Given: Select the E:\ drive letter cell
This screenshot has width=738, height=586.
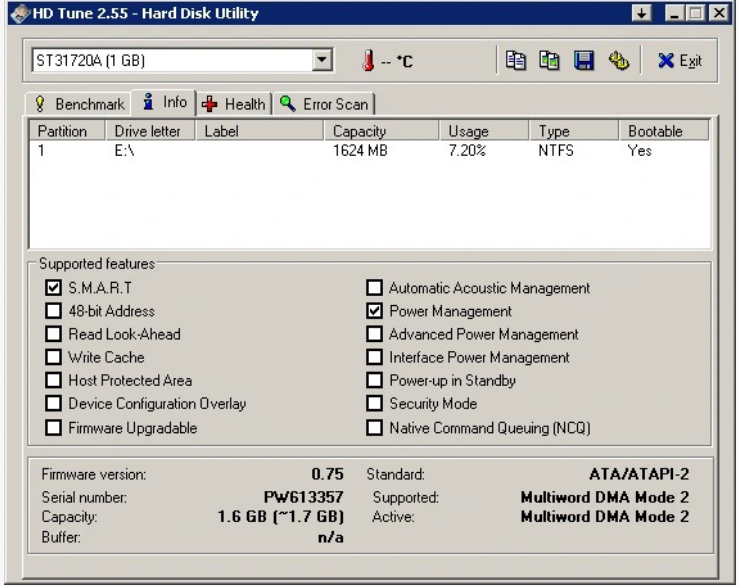Looking at the screenshot, I should [125, 151].
